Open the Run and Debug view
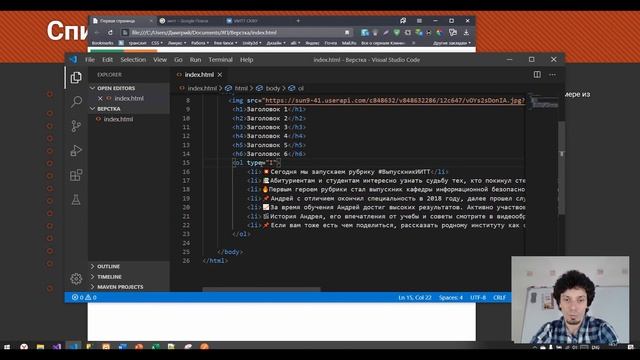This screenshot has height=360, width=640. tap(76, 151)
